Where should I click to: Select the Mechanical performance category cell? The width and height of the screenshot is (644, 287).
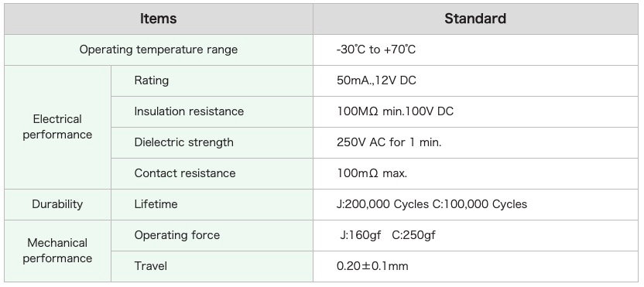57,251
